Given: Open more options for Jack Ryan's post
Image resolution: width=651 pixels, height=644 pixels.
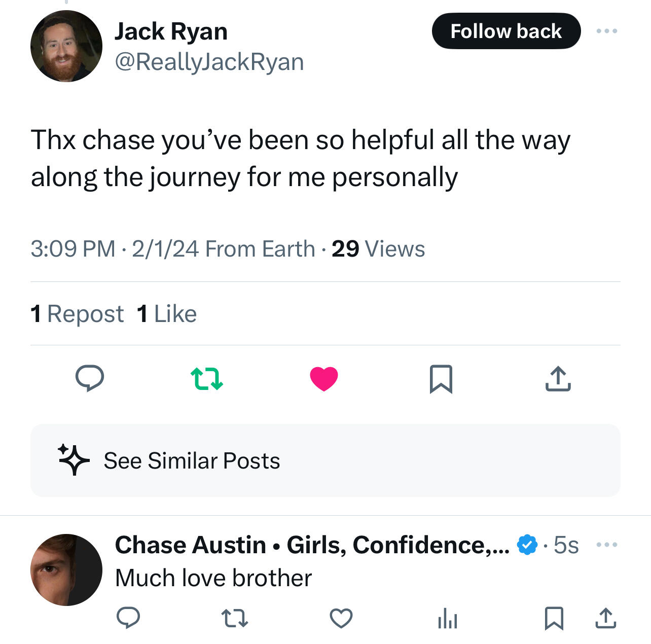Looking at the screenshot, I should pos(607,31).
